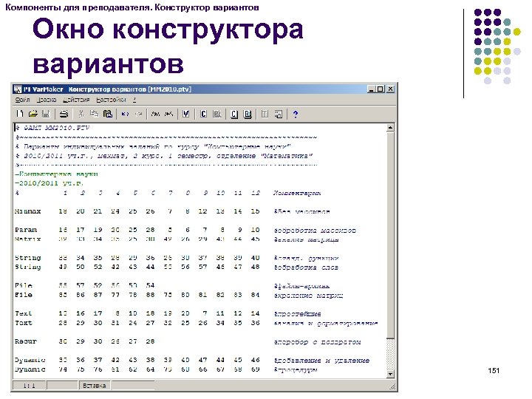Click the underlined D toolbar icon
Viewport: 532px width, 399px height.
pyautogui.click(x=248, y=114)
